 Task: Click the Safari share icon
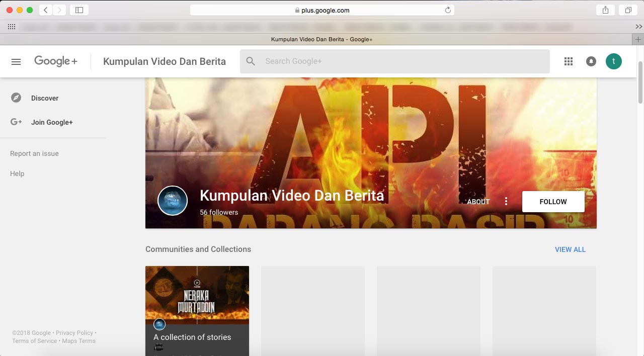click(x=605, y=10)
